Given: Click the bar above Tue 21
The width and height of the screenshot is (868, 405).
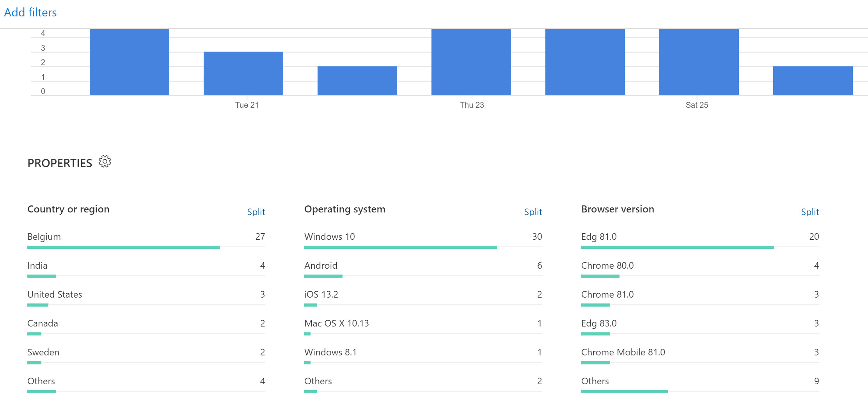Looking at the screenshot, I should pos(243,72).
